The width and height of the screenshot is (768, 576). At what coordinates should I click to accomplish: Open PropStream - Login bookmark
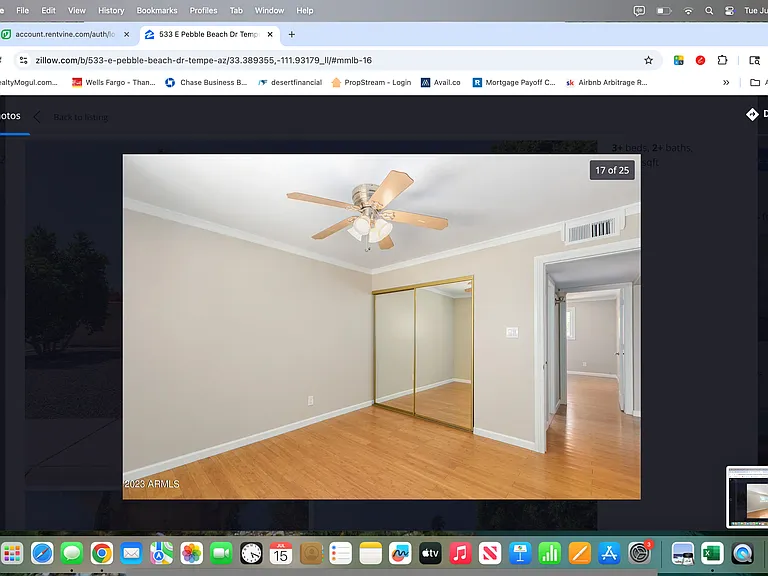coord(371,82)
